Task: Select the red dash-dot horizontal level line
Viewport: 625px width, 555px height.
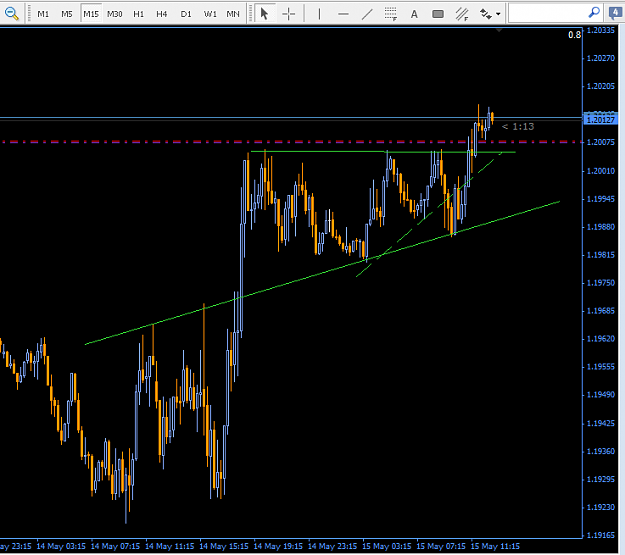Action: 291,142
